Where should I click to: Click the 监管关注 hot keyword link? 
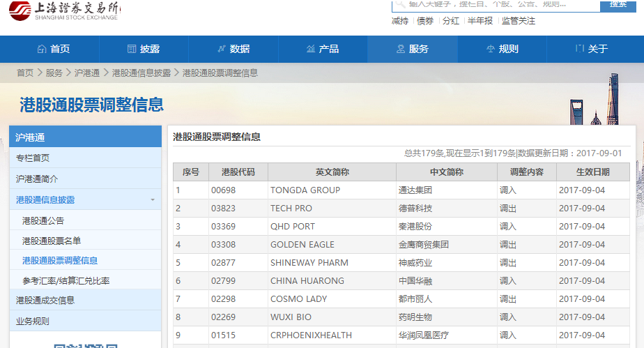click(519, 21)
